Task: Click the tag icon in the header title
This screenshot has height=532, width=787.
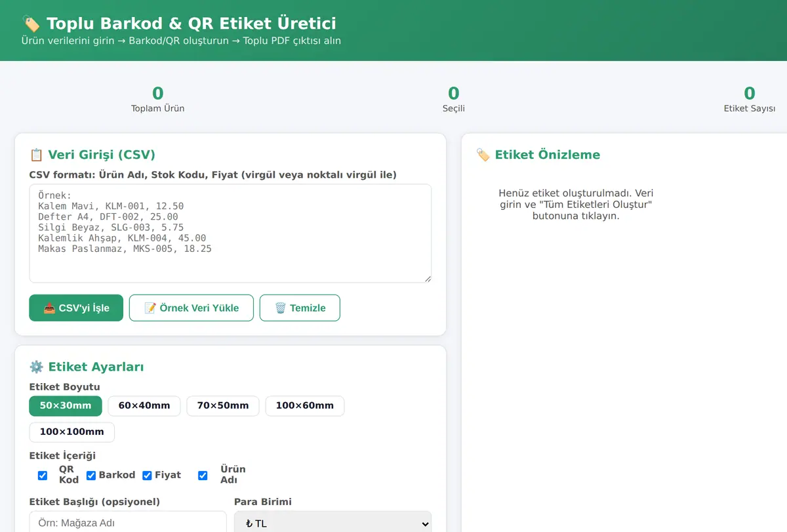Action: pos(31,24)
